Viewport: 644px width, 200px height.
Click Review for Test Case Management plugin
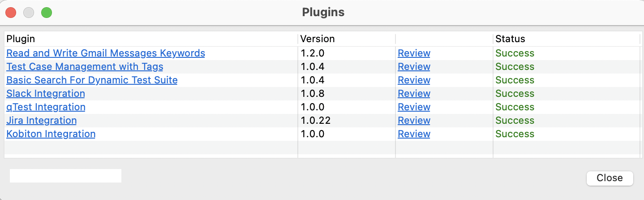(x=414, y=67)
